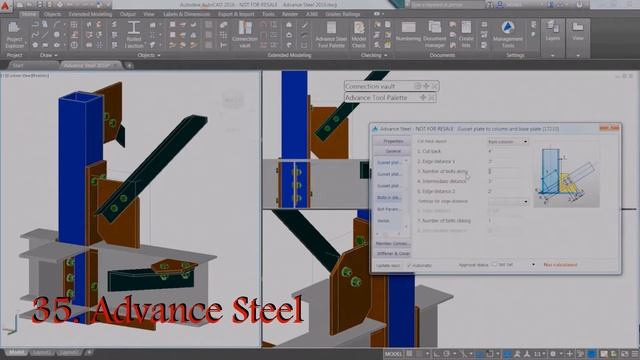Click the MODEL status bar button
Screen dimensions: 640x360
coord(393,354)
